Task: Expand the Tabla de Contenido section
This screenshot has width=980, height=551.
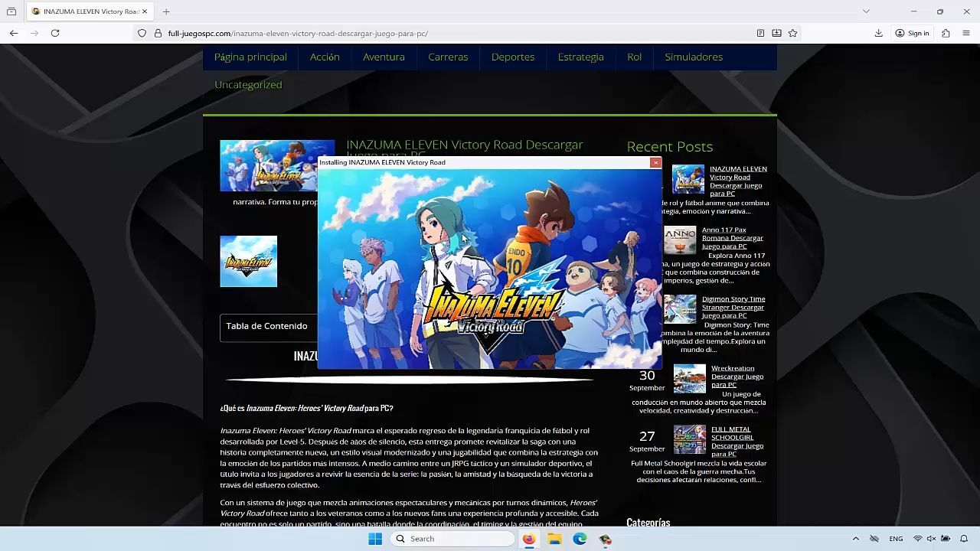Action: click(x=266, y=326)
